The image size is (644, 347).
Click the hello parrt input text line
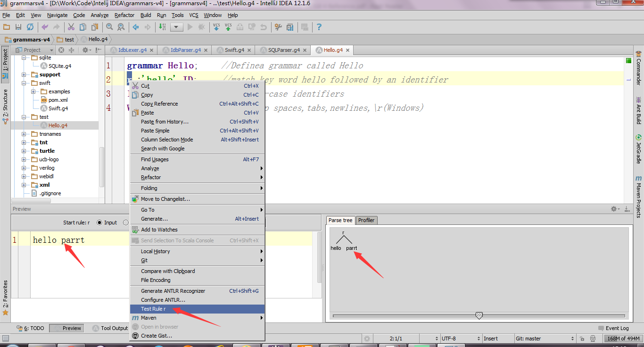tap(58, 240)
